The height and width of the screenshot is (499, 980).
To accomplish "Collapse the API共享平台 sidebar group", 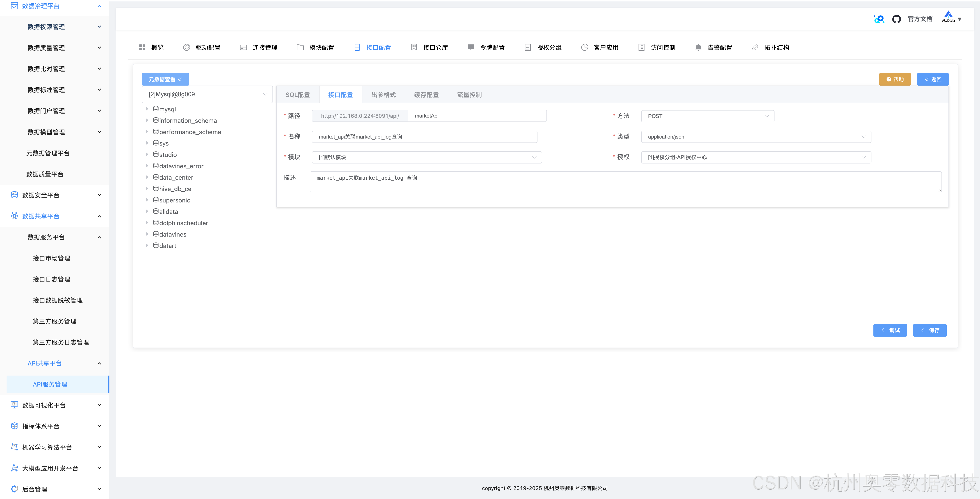I will (99, 363).
